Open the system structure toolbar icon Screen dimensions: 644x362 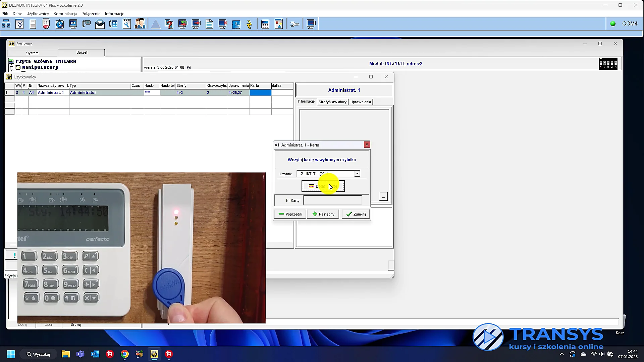point(6,24)
